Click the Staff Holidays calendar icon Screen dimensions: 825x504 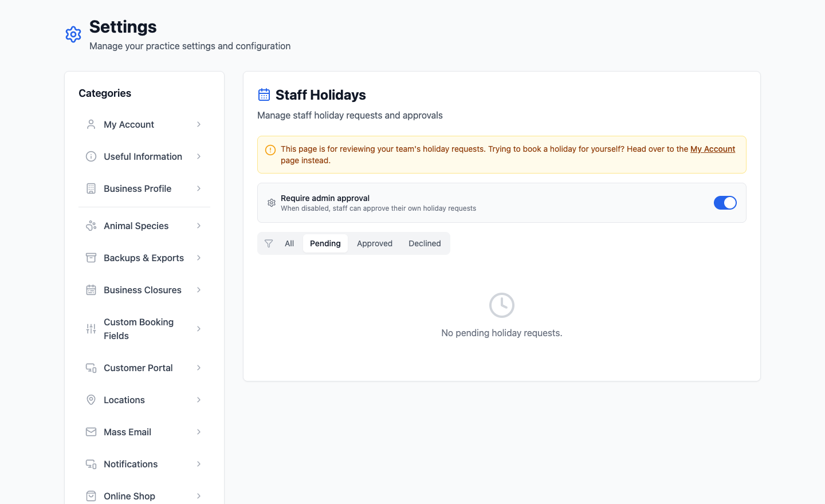click(264, 94)
